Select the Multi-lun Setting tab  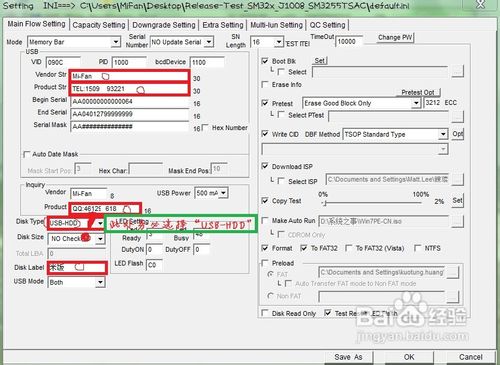point(276,25)
